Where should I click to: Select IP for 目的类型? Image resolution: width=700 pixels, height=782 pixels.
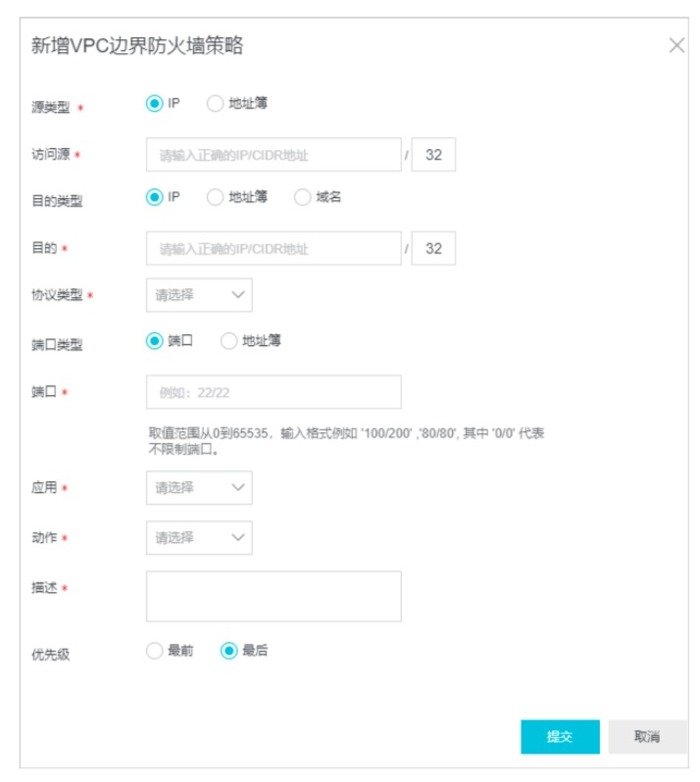point(154,197)
